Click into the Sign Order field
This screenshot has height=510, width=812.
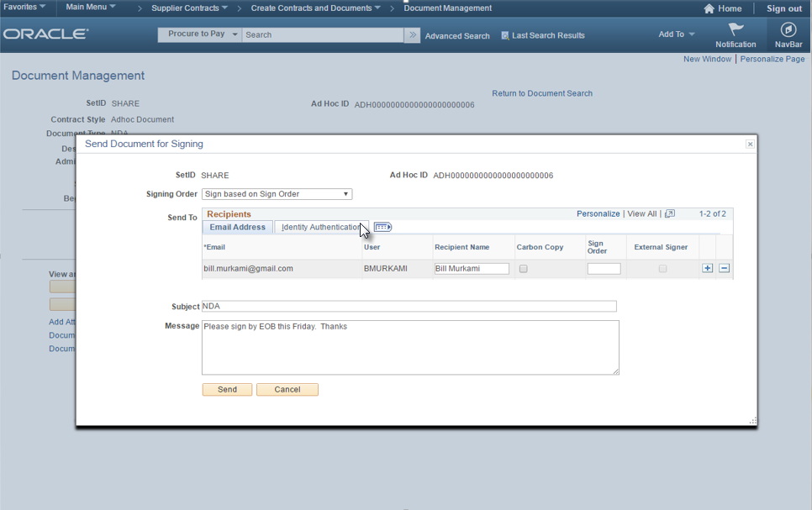(604, 269)
